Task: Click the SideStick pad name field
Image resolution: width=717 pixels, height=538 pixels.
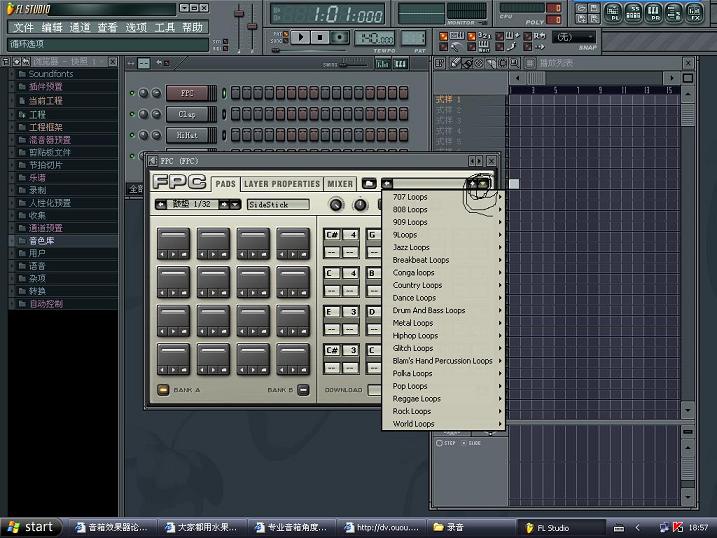Action: 278,204
